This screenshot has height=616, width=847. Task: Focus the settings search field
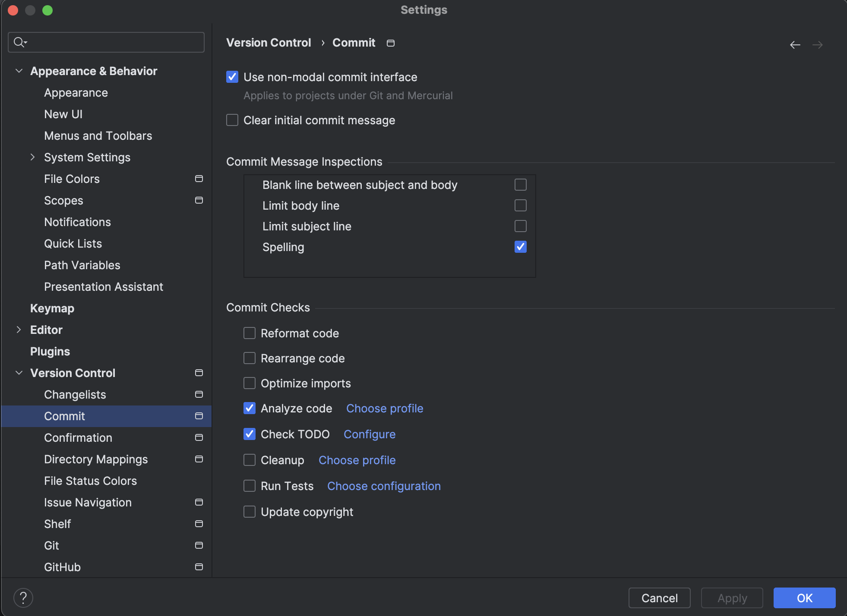pos(112,42)
